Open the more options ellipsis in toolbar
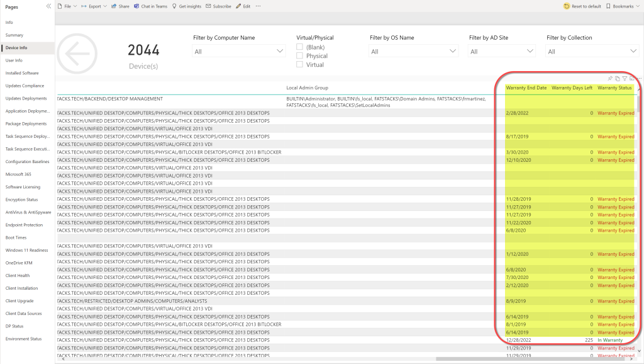The width and height of the screenshot is (644, 364). [258, 6]
